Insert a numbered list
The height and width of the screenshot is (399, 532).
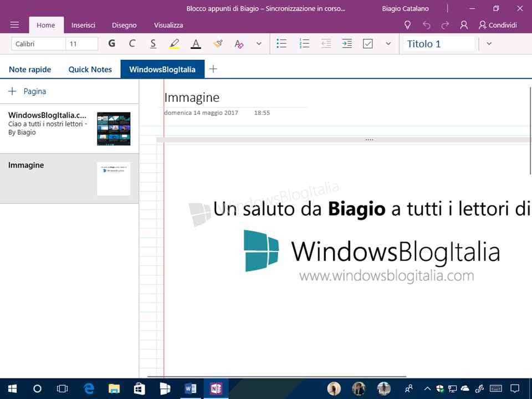coord(304,43)
